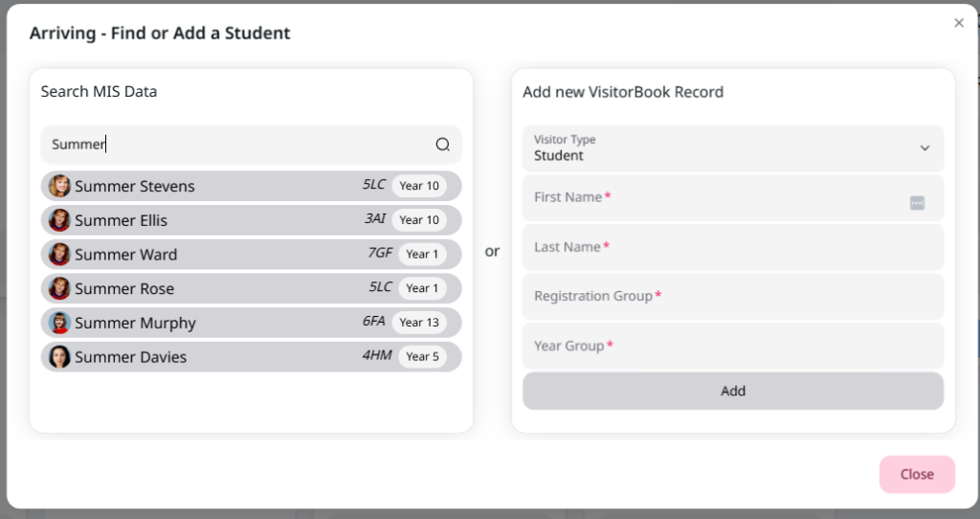Screen dimensions: 980x519
Task: Choose Summer Rose in search results
Action: click(252, 288)
